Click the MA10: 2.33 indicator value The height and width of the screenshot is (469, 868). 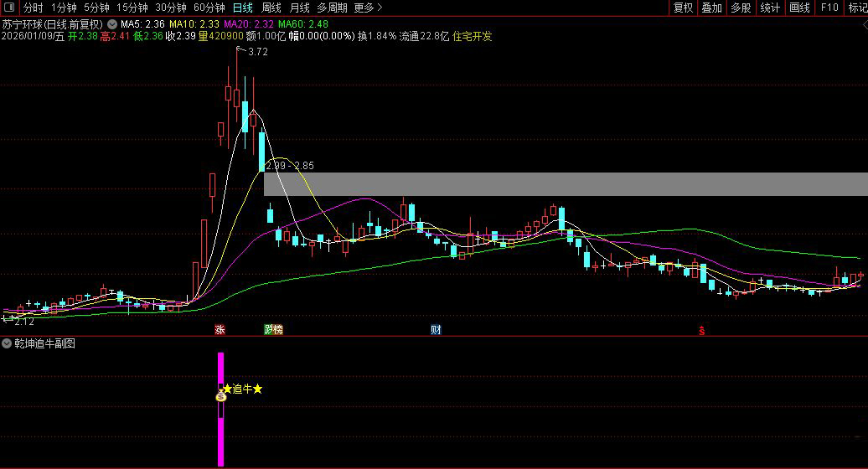(x=194, y=24)
